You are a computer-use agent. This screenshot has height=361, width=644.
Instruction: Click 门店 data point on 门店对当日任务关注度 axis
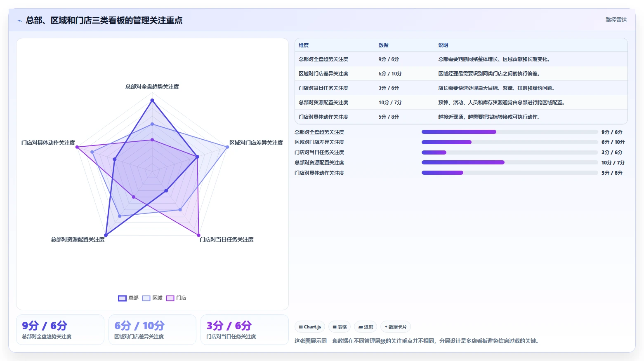point(199,235)
